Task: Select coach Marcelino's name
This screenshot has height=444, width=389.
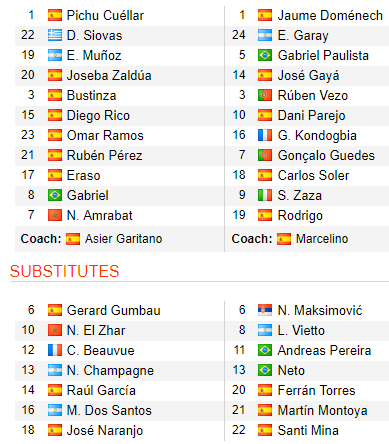Action: tap(322, 239)
